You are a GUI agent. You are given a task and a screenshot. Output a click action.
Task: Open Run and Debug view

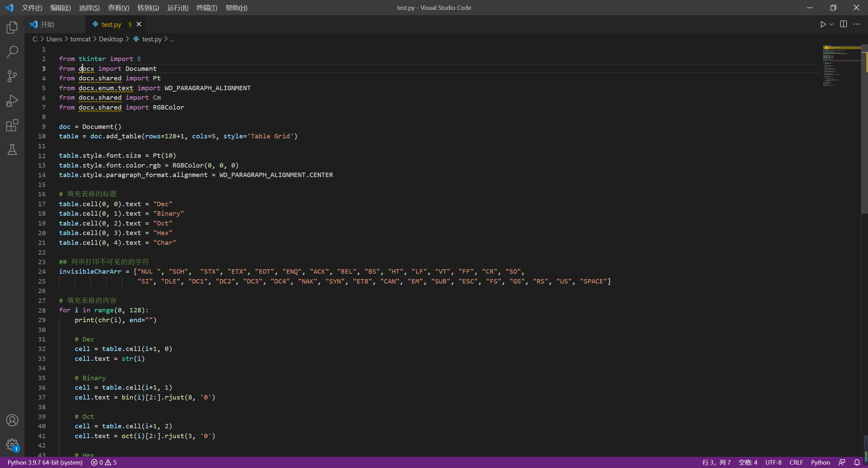coord(12,101)
